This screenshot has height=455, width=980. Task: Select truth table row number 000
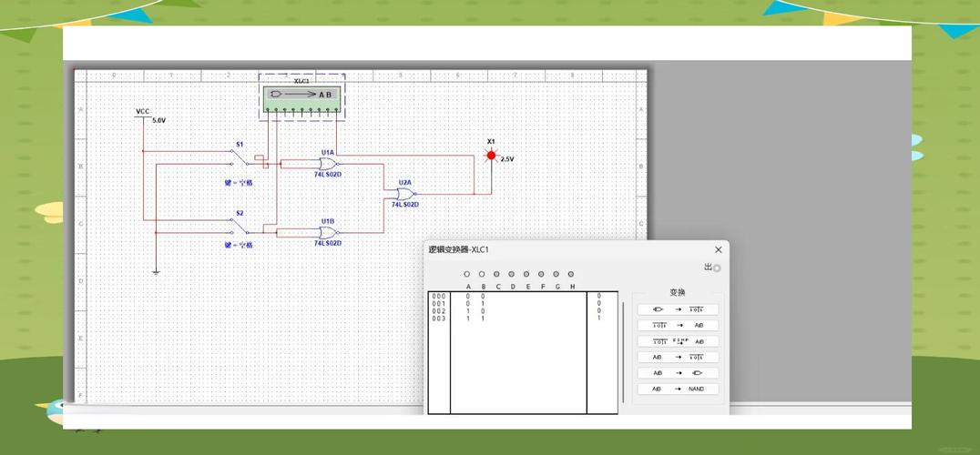439,296
